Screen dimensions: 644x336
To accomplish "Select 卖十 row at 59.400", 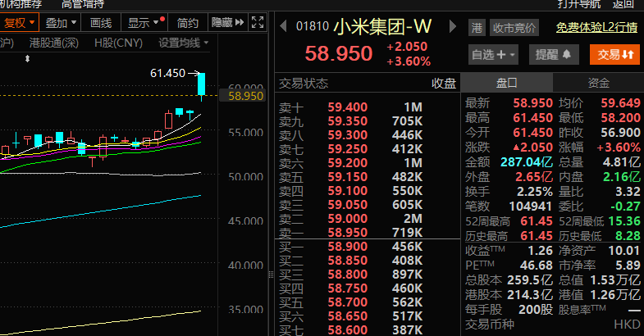I will click(x=368, y=107).
